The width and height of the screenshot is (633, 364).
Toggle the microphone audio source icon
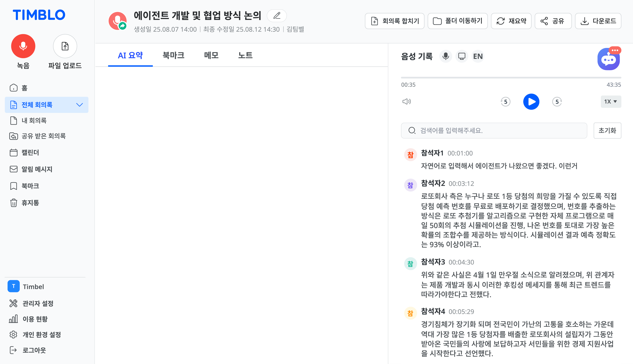click(x=446, y=56)
